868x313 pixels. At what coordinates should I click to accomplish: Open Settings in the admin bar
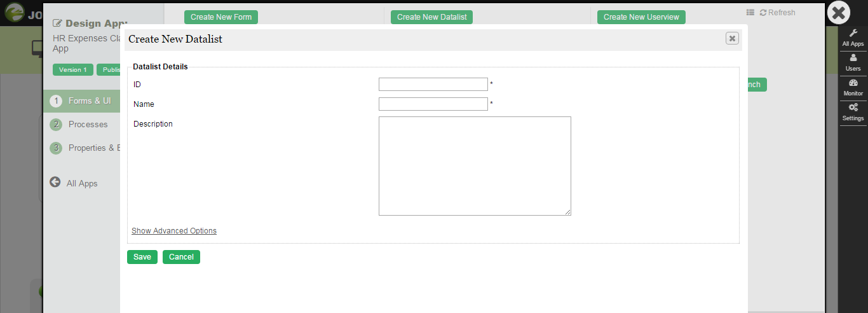pyautogui.click(x=853, y=113)
